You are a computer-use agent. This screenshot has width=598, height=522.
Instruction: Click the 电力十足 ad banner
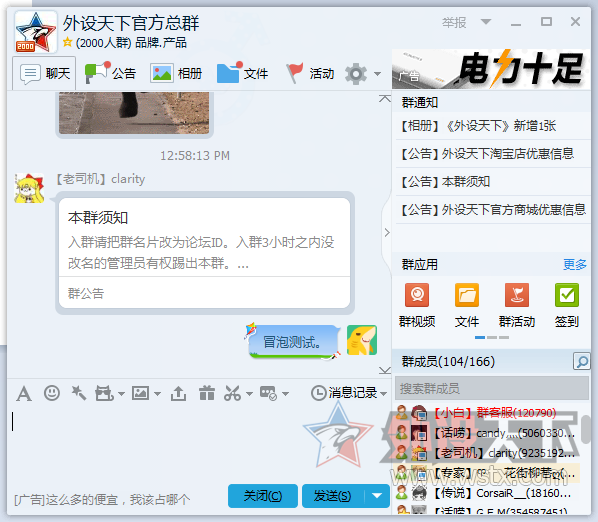pyautogui.click(x=491, y=69)
